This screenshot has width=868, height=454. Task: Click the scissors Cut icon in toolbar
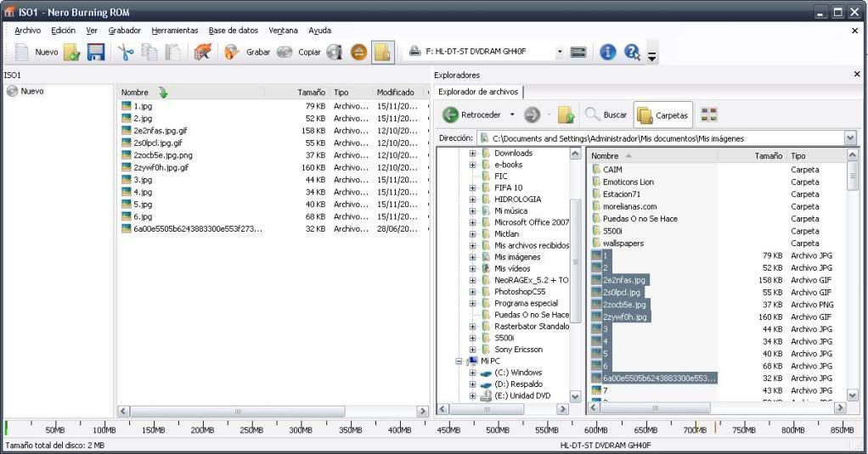pyautogui.click(x=126, y=53)
